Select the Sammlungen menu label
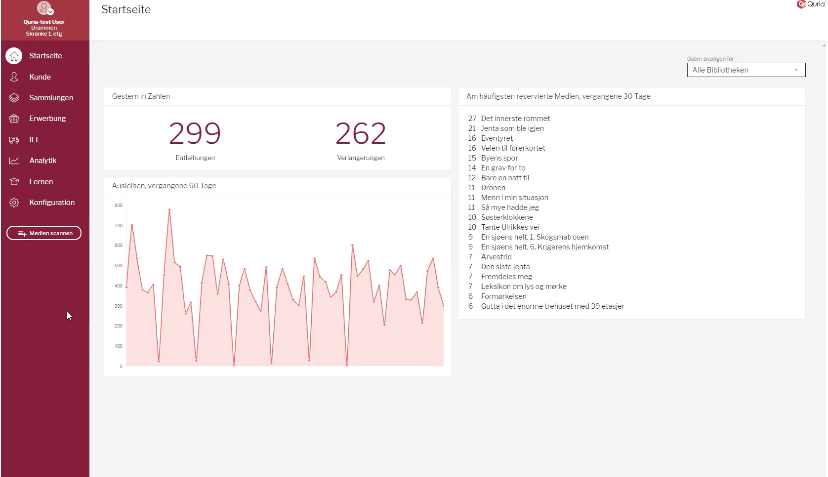This screenshot has width=828, height=477. [x=51, y=98]
